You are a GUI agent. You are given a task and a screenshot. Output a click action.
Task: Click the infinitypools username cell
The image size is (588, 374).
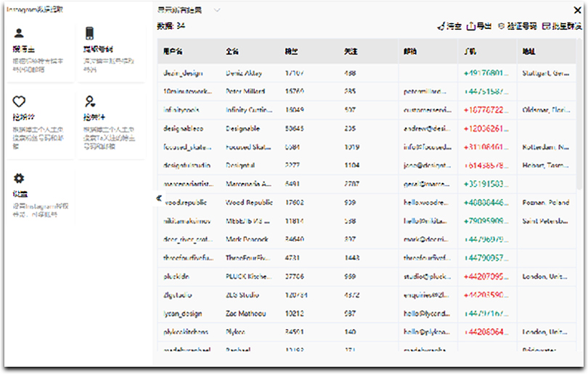point(181,110)
